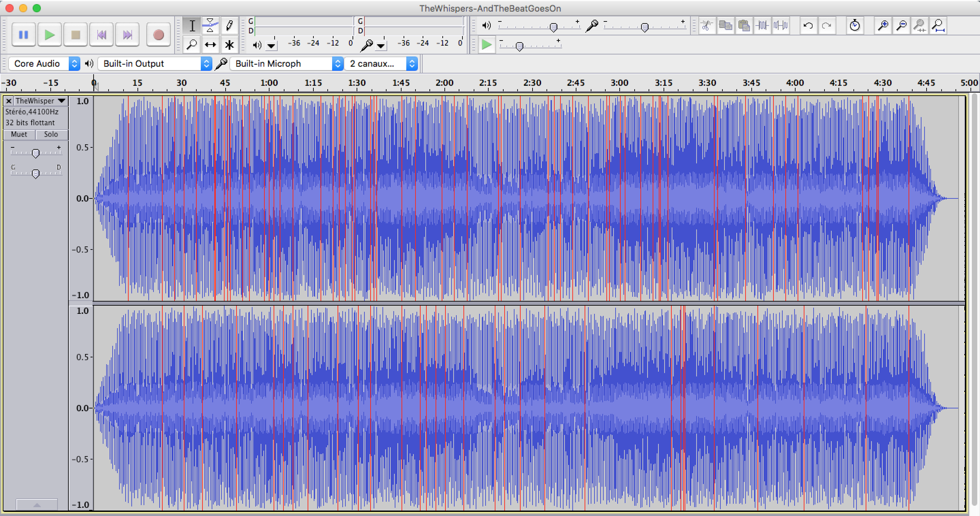Adjust the recording volume slider
This screenshot has height=516, width=980.
click(644, 27)
